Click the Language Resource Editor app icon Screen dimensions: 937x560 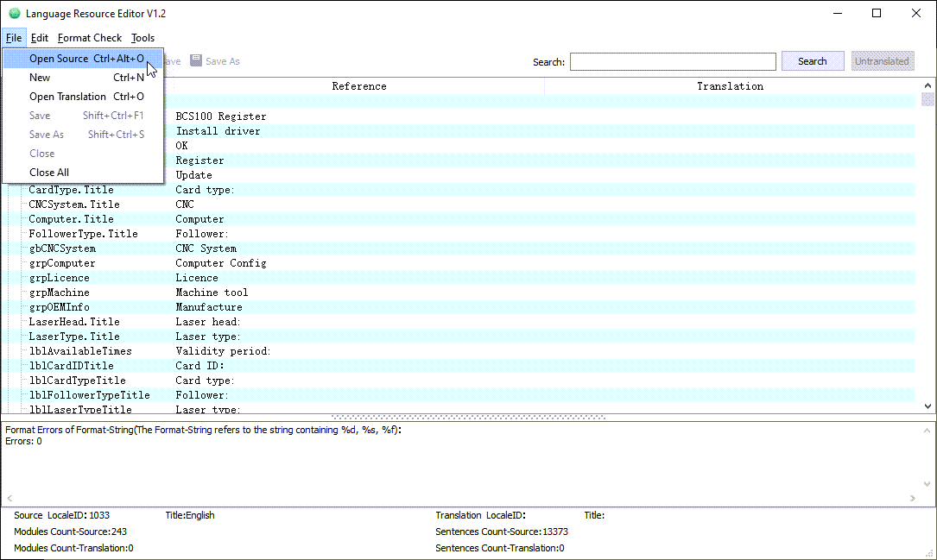(15, 13)
